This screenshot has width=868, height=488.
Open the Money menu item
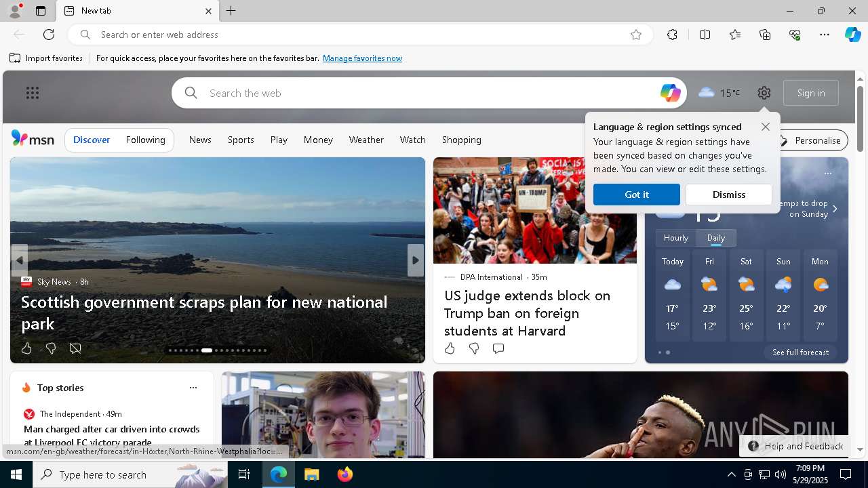[x=318, y=140]
